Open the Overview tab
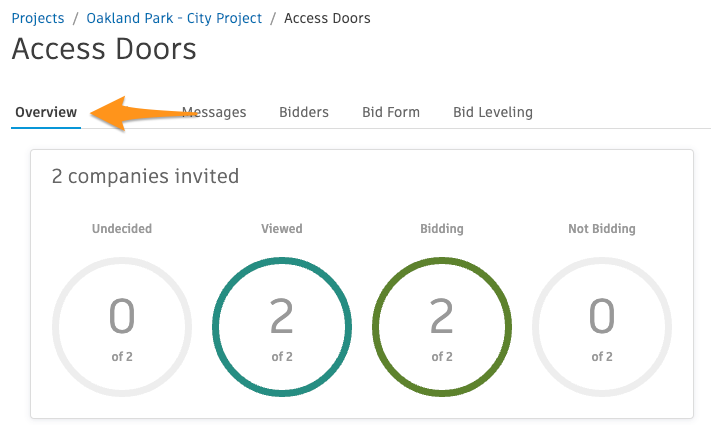 [x=46, y=112]
